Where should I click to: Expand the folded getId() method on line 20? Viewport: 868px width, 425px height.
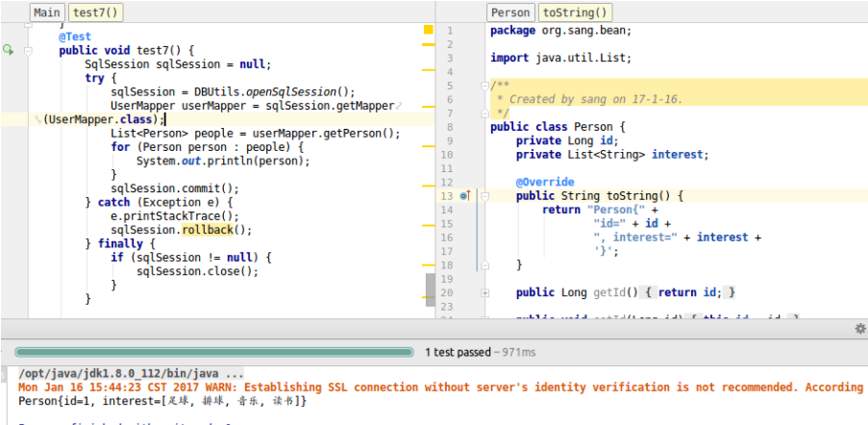pos(484,292)
